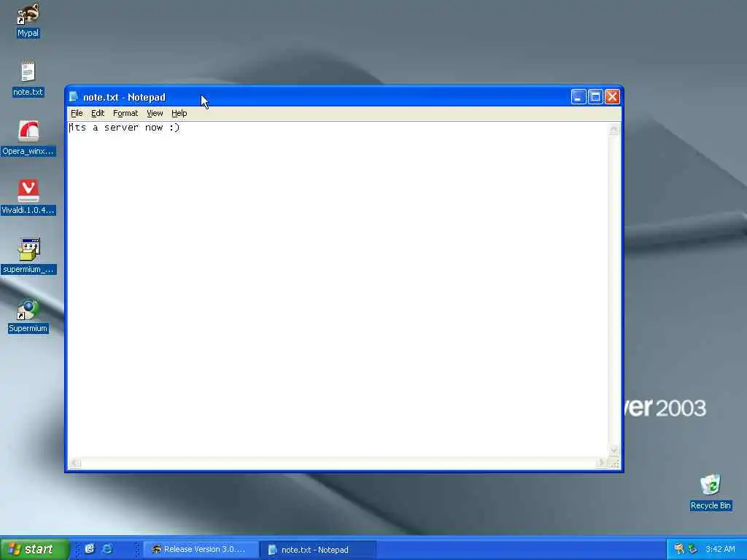This screenshot has height=560, width=747.
Task: Click note.txt - Notepad taskbar button
Action: (319, 550)
